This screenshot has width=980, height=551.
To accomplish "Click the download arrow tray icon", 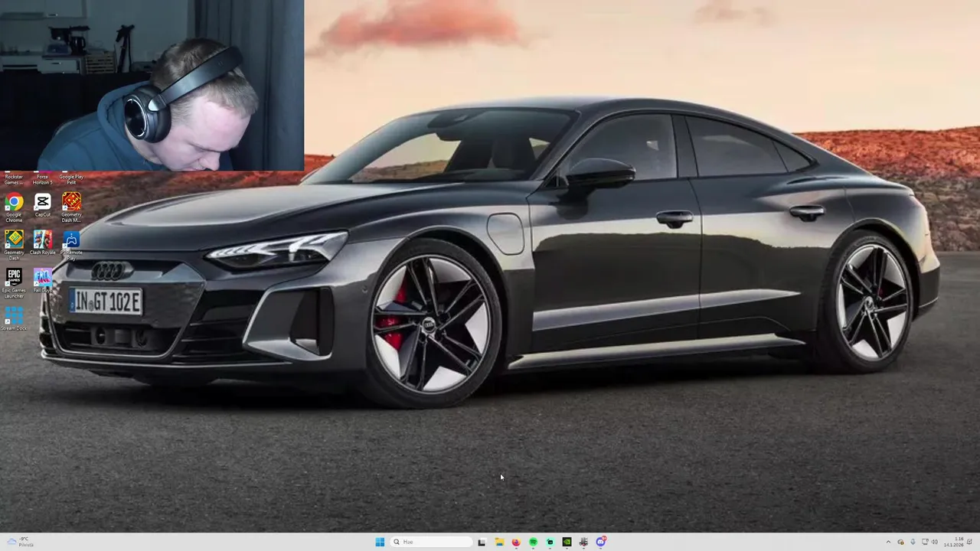I will 913,542.
